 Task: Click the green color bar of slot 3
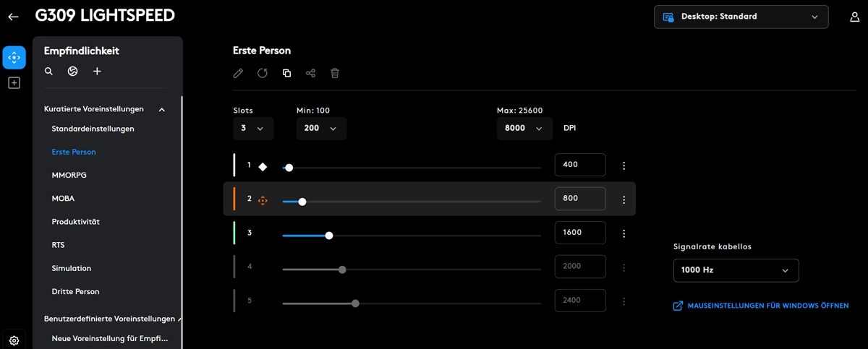coord(234,233)
